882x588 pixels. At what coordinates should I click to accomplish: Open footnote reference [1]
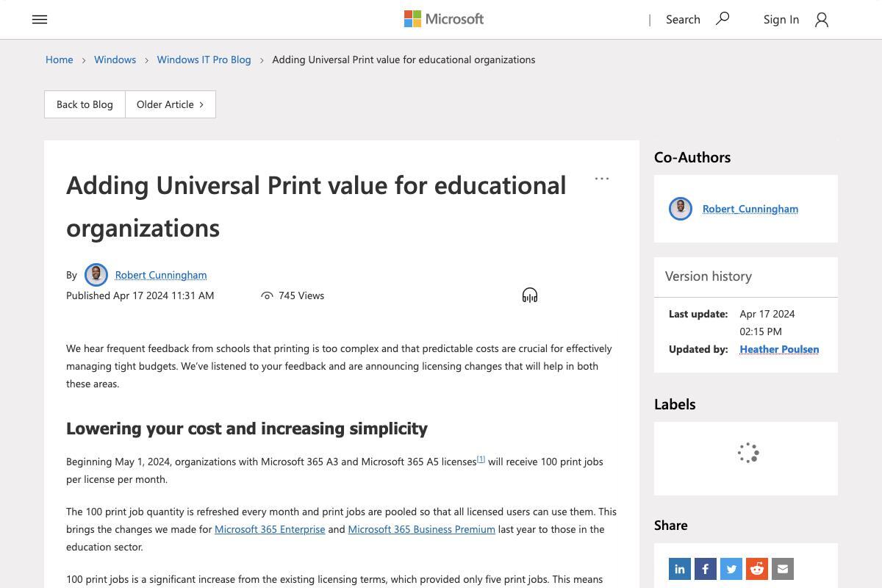(481, 459)
